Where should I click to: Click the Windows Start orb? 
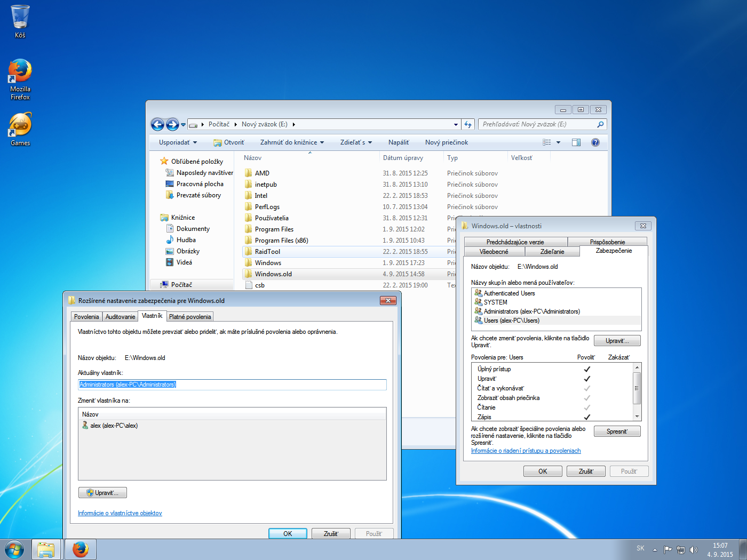[14, 549]
